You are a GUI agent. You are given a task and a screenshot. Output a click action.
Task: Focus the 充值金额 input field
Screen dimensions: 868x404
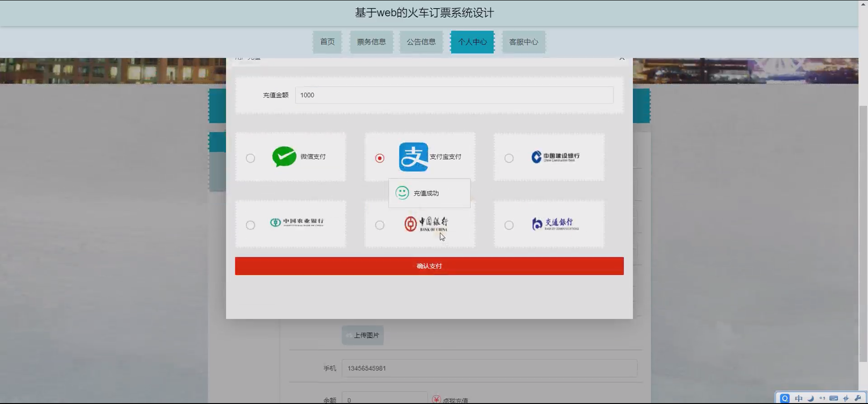coord(454,95)
